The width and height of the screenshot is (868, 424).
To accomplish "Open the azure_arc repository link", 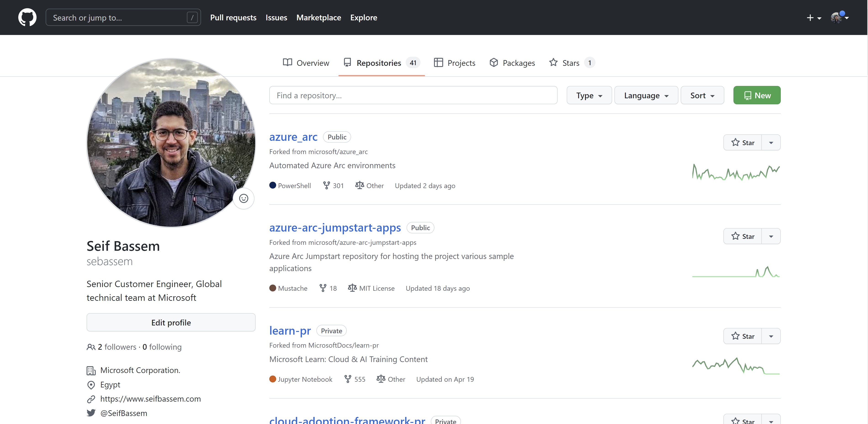I will pyautogui.click(x=293, y=137).
